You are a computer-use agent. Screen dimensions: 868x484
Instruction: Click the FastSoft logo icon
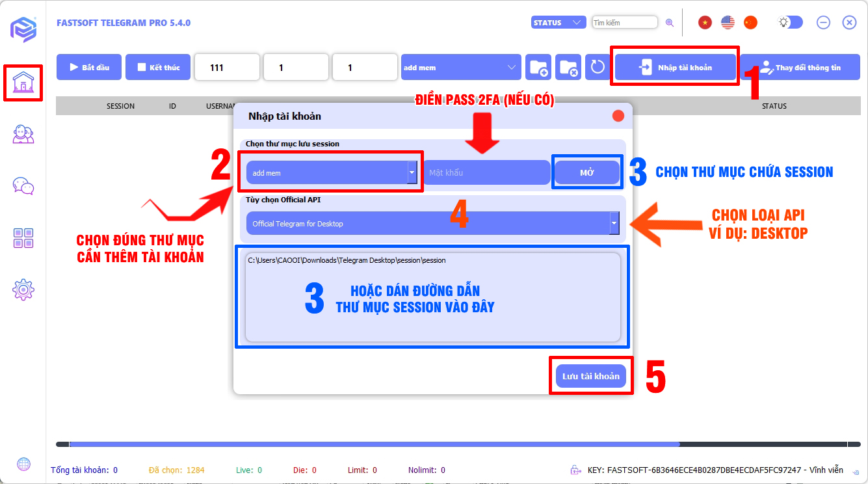click(23, 29)
